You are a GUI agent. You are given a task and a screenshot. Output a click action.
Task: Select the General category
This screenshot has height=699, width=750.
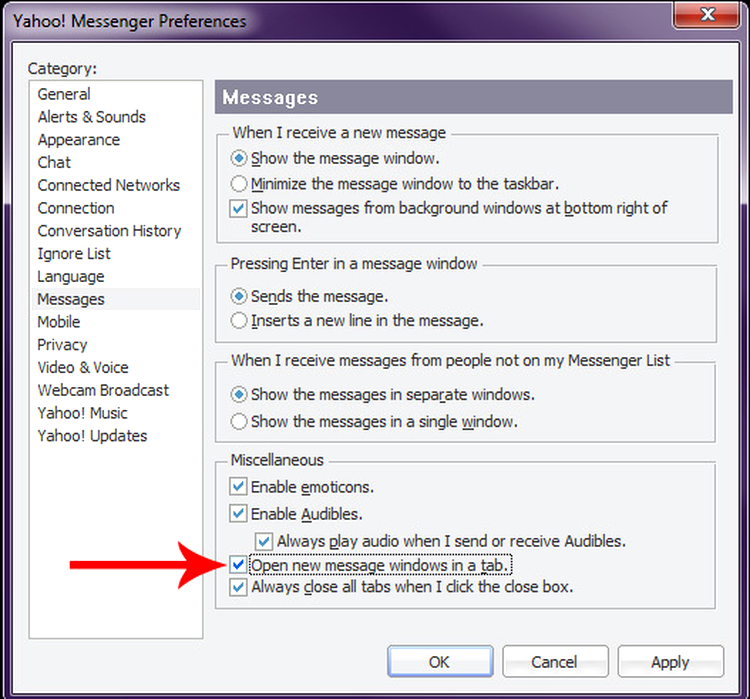pos(64,94)
